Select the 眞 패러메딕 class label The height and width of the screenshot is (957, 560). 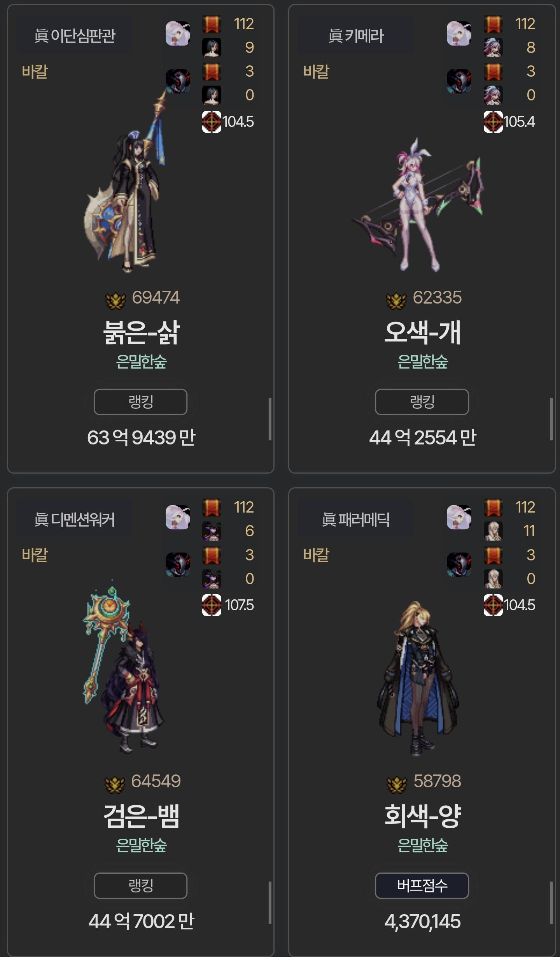click(x=355, y=520)
